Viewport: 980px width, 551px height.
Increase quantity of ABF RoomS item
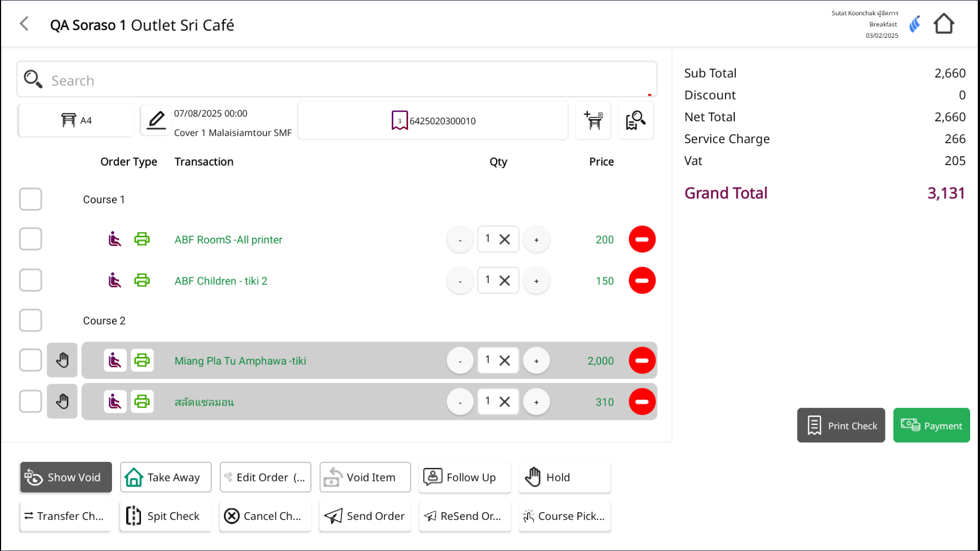pos(536,240)
